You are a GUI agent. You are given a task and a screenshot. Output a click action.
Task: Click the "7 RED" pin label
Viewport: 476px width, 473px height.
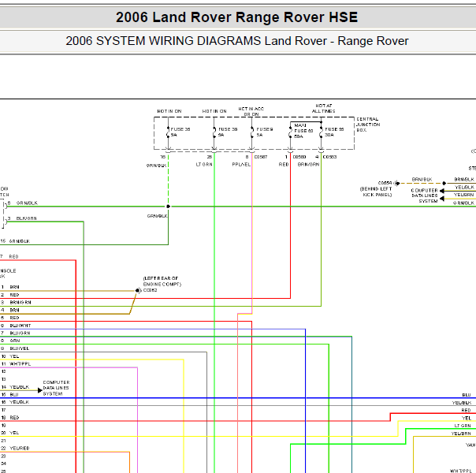coord(9,257)
